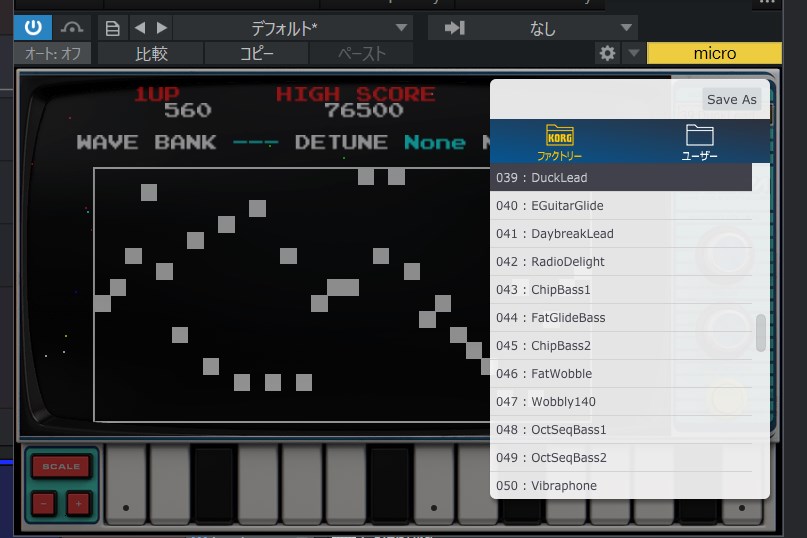Viewport: 807px width, 538px height.
Task: Toggle the plugin power bypass button
Action: pyautogui.click(x=34, y=27)
